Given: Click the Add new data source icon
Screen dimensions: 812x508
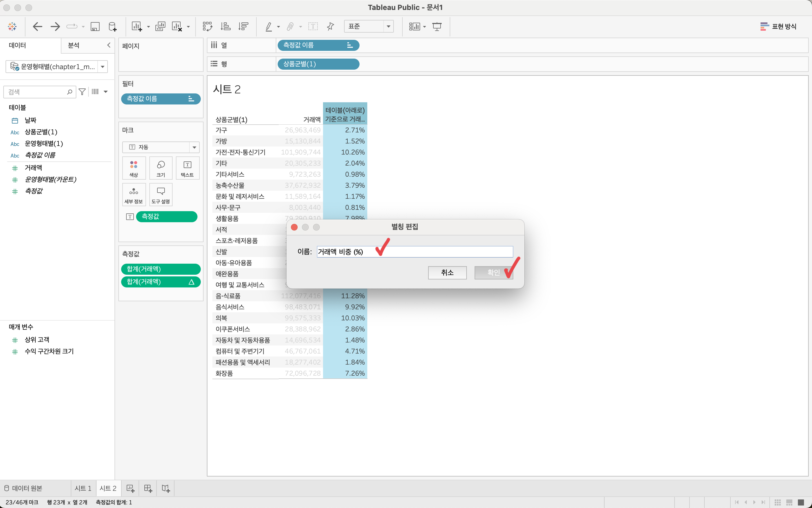Looking at the screenshot, I should point(113,26).
